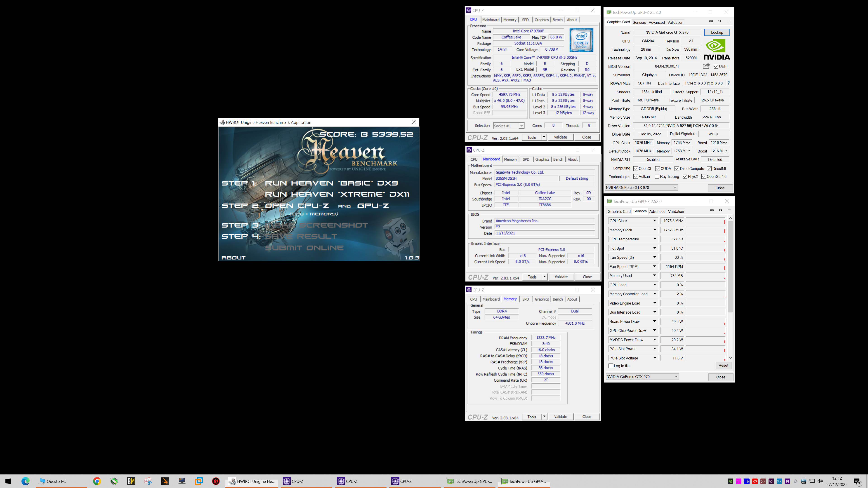Viewport: 868px width, 488px height.
Task: Open Tools dropdown arrow in CPU-Z Memory window
Action: pyautogui.click(x=544, y=417)
